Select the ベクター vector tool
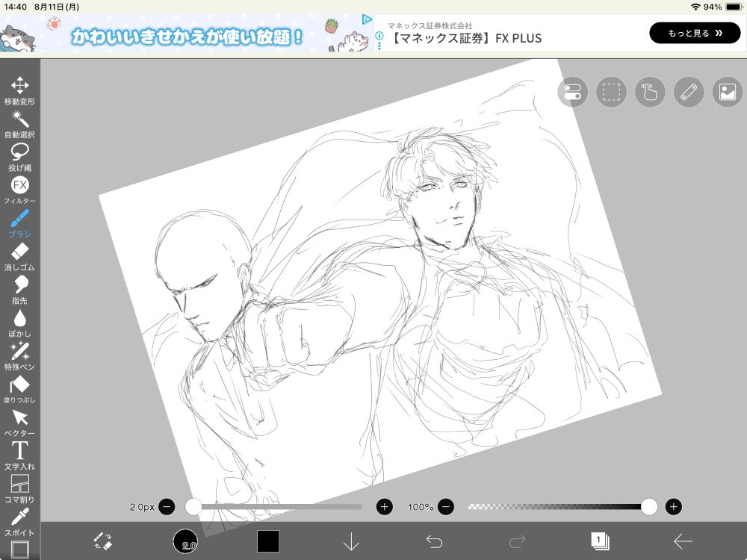Image resolution: width=747 pixels, height=560 pixels. tap(19, 423)
